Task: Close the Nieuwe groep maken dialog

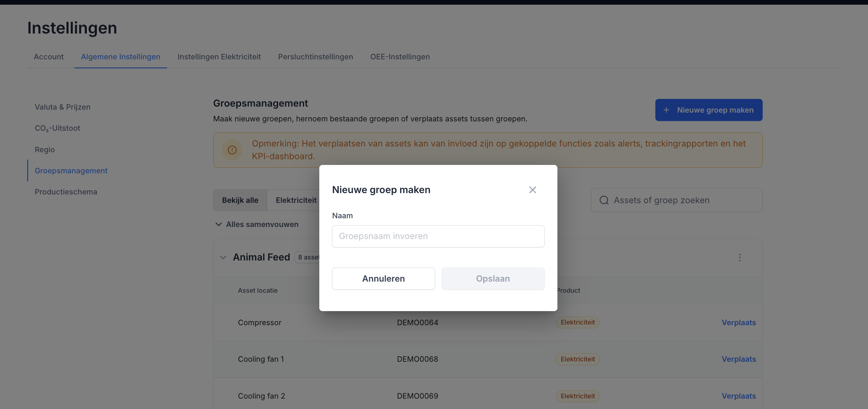Action: coord(532,190)
